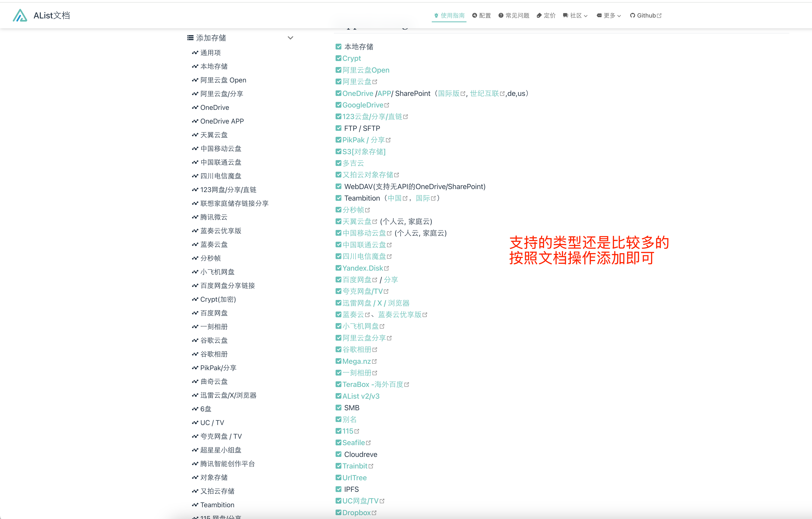Go to the AList文档 home title

52,15
